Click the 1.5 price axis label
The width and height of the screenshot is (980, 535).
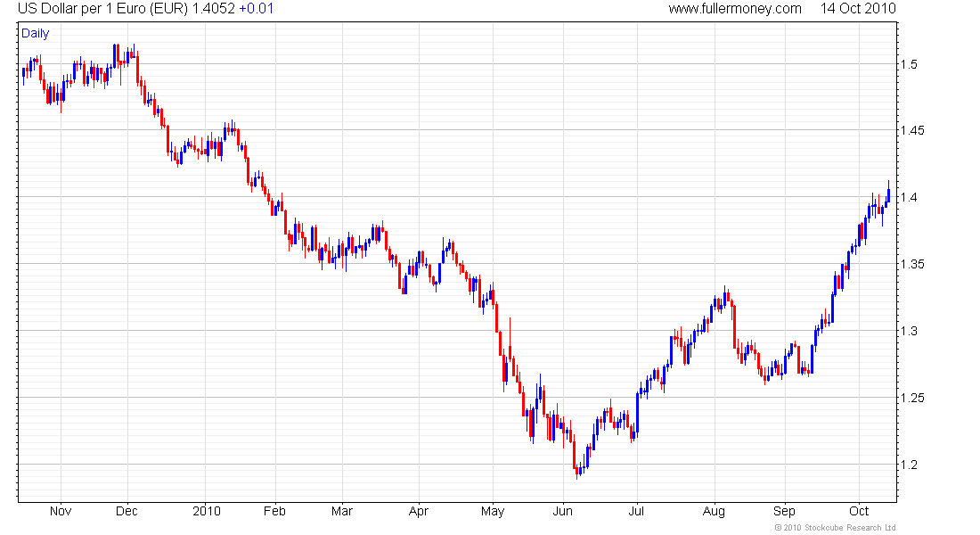pyautogui.click(x=909, y=64)
